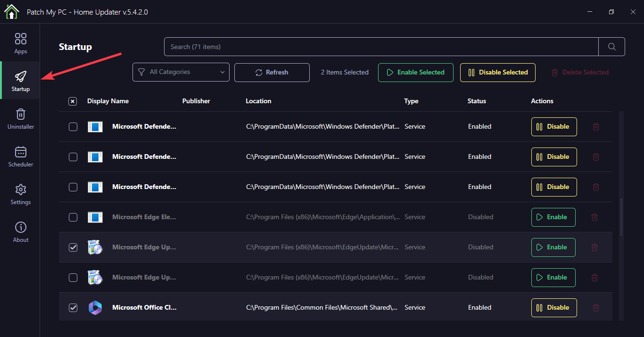Check the Microsoft Edge Elevation row checkbox
Viewport: 644px width, 337px height.
73,217
